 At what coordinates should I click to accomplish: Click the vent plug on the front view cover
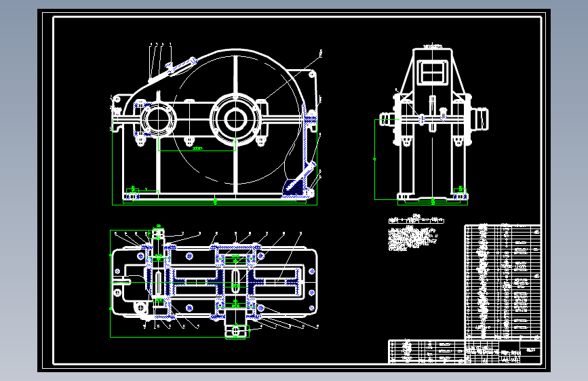(x=170, y=66)
